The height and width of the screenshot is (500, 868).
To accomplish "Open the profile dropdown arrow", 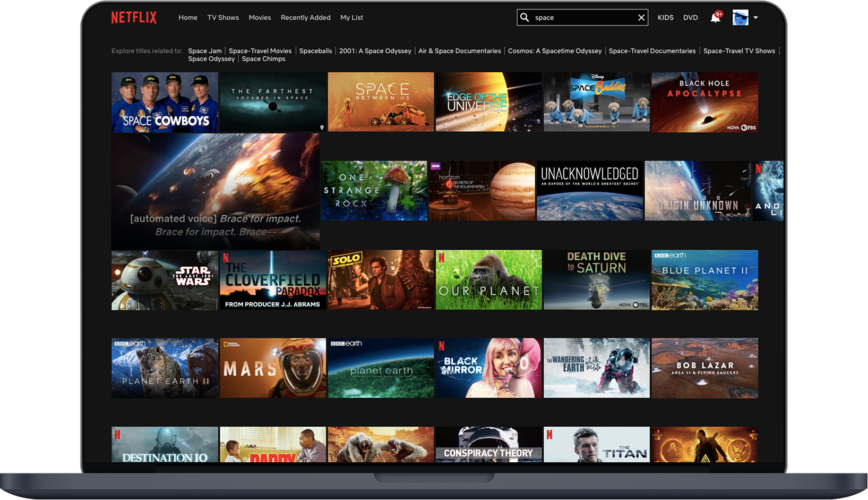I will [x=755, y=18].
